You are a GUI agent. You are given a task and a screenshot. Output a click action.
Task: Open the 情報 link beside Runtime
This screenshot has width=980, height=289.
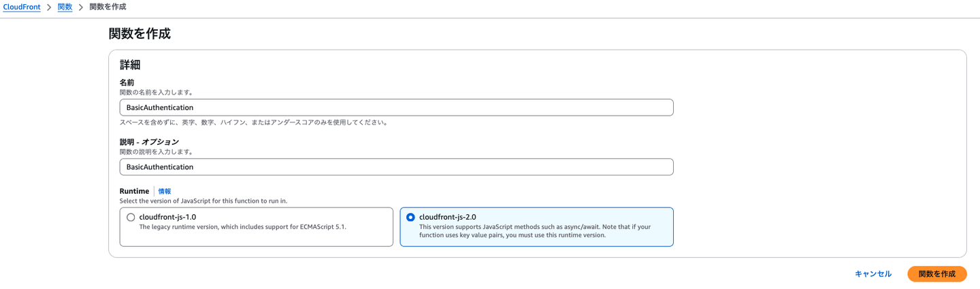click(165, 192)
